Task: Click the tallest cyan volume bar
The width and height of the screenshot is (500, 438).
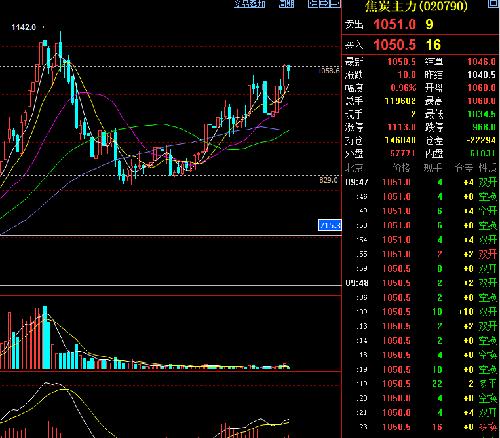Action: [45, 337]
